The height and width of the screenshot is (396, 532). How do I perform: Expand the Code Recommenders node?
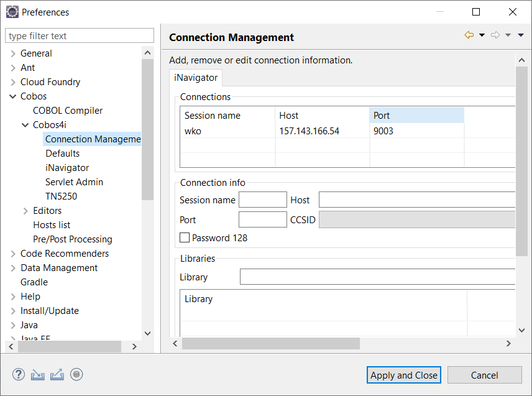13,254
